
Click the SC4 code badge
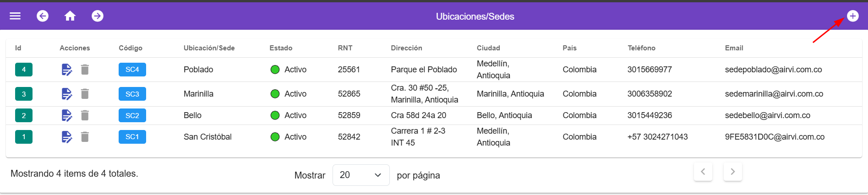click(132, 70)
